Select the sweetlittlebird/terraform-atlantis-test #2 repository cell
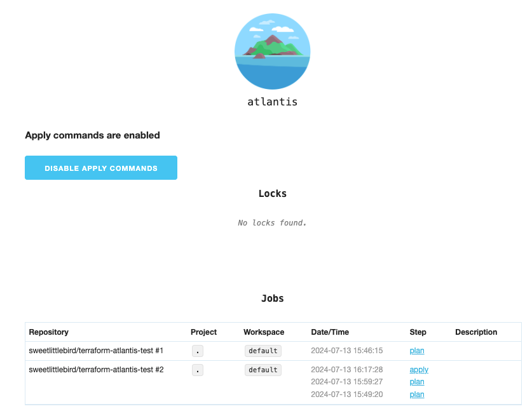Viewport: 532px width, 411px height. pyautogui.click(x=96, y=370)
